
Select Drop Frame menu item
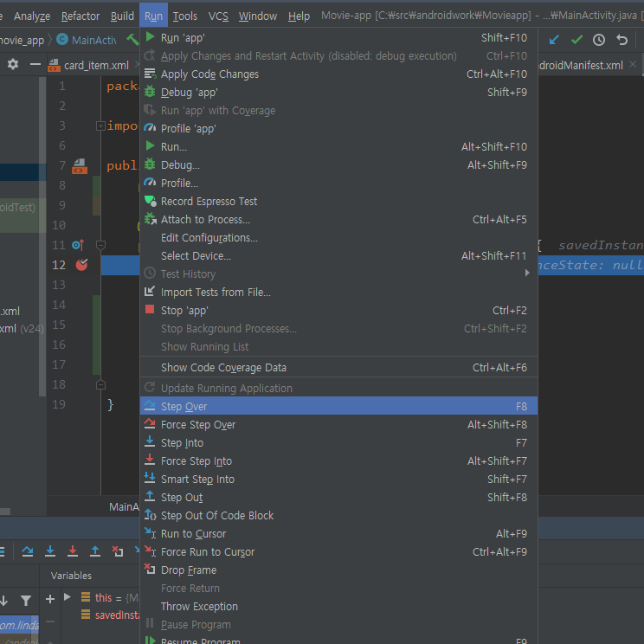[x=338, y=570]
